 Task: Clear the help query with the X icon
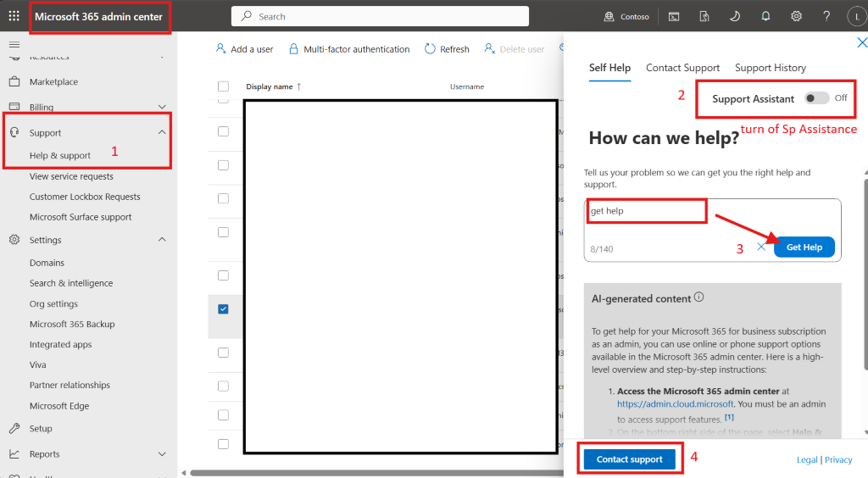(x=761, y=247)
